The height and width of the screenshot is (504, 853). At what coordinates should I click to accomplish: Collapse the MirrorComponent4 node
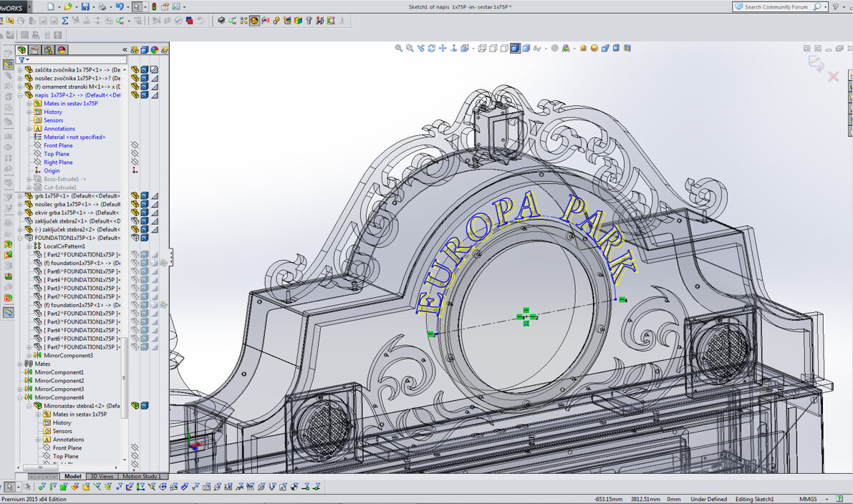pos(20,397)
